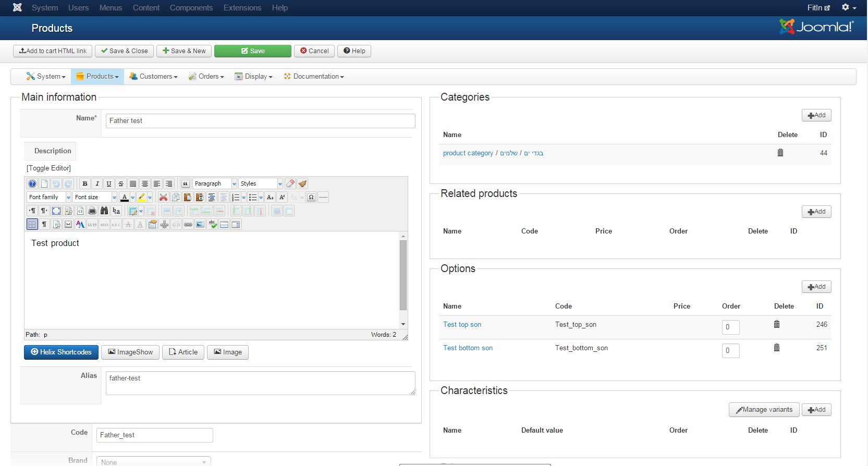Screen dimensions: 868x466
Task: Create a new document in the editor
Action: pos(44,183)
